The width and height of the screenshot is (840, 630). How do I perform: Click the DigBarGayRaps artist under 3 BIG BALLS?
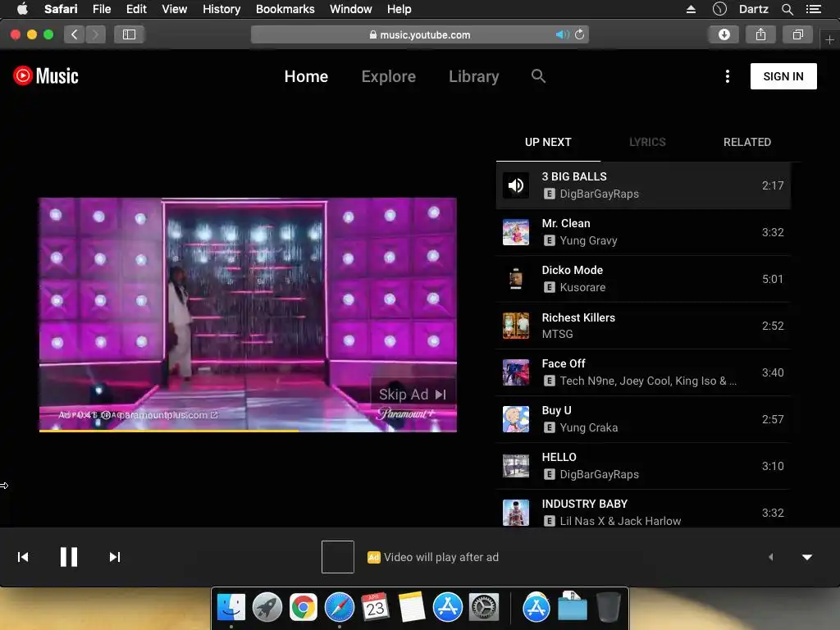coord(599,194)
